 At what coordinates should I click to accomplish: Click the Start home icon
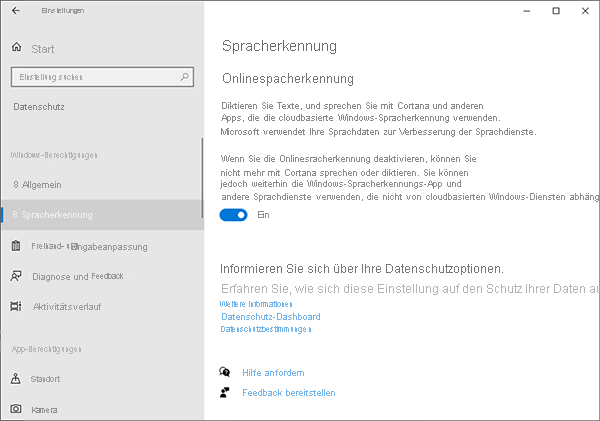(16, 48)
